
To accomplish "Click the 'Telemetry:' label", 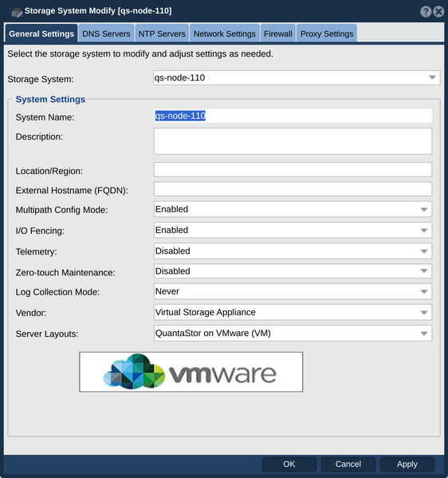I will (36, 252).
